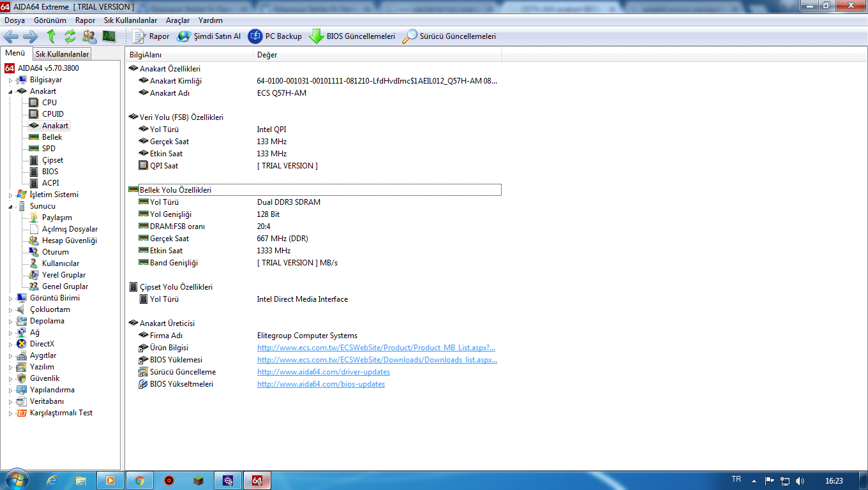This screenshot has height=490, width=868.
Task: Select the CPU item in the tree
Action: [49, 103]
